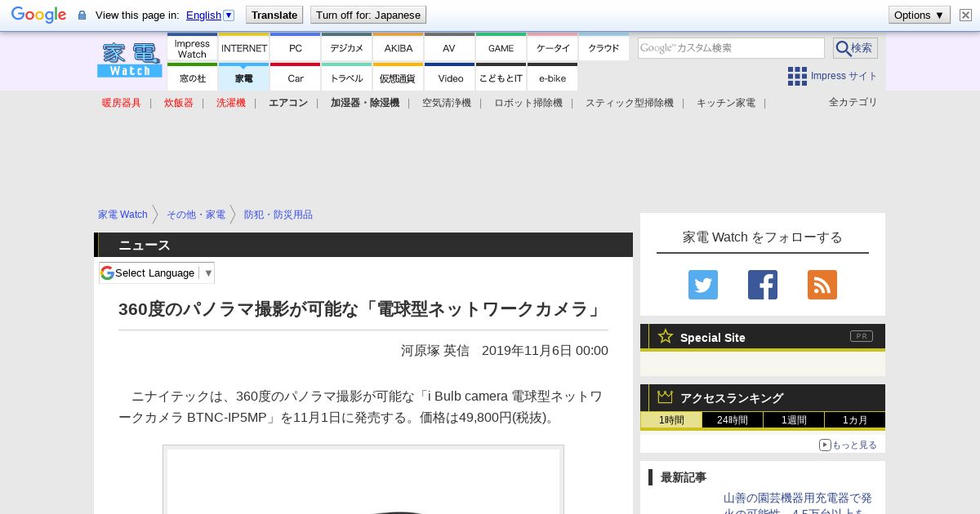Open the AKIBA tab

(398, 48)
